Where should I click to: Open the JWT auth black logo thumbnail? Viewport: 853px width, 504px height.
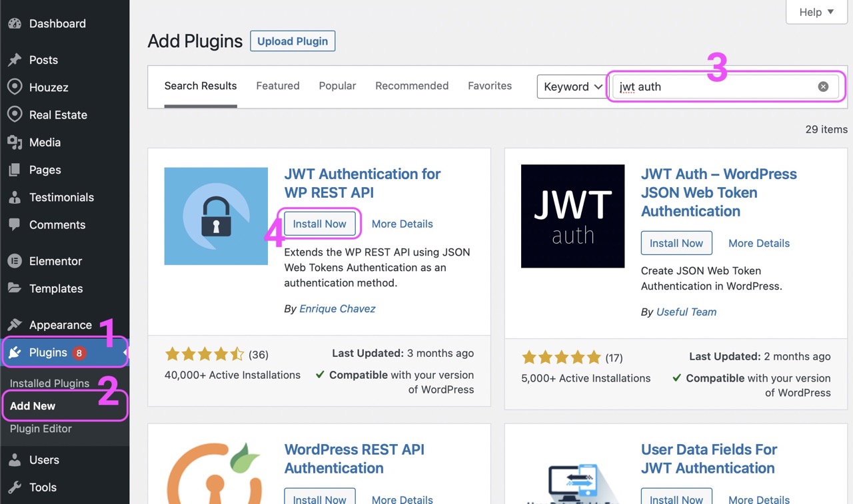tap(572, 216)
